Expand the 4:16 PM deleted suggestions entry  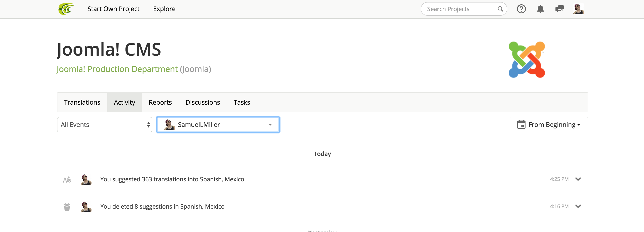tap(578, 207)
